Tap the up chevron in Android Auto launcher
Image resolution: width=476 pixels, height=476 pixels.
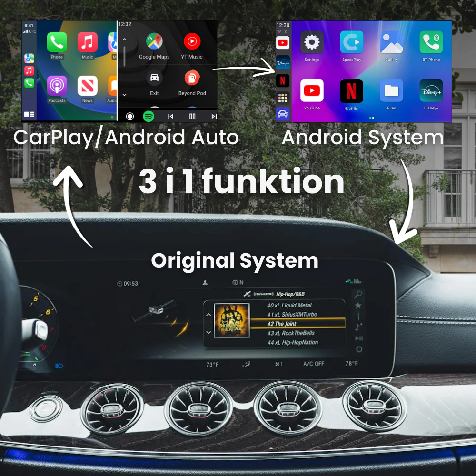(x=124, y=40)
